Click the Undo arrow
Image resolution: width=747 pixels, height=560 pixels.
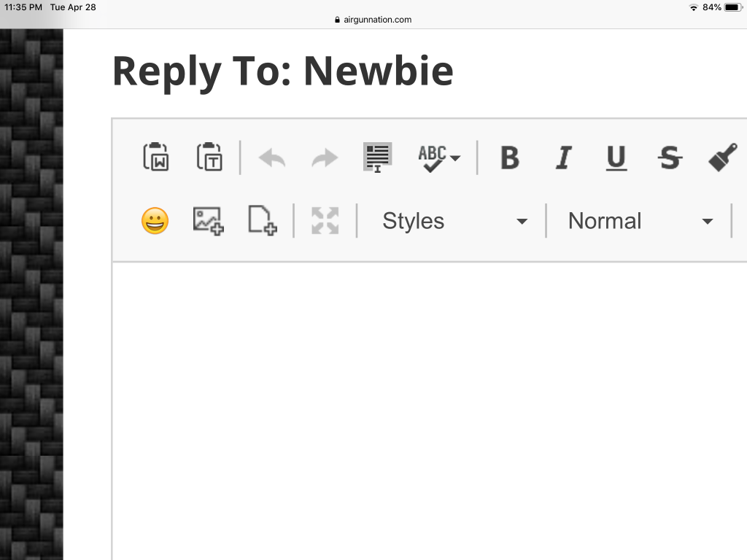[271, 157]
